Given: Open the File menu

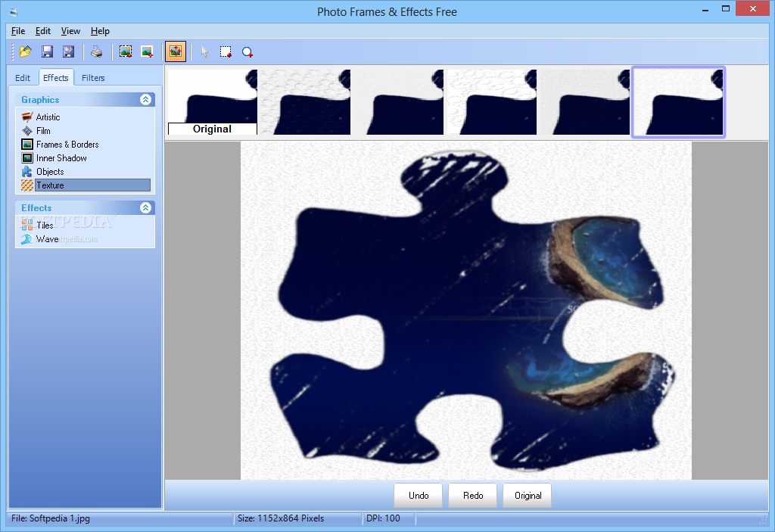Looking at the screenshot, I should coord(18,31).
